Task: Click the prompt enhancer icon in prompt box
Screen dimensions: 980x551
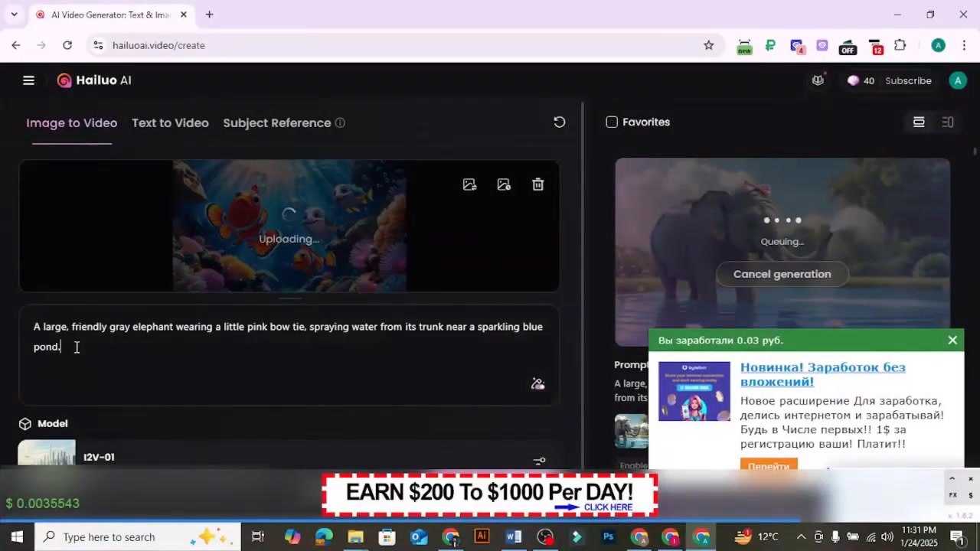Action: [x=538, y=383]
